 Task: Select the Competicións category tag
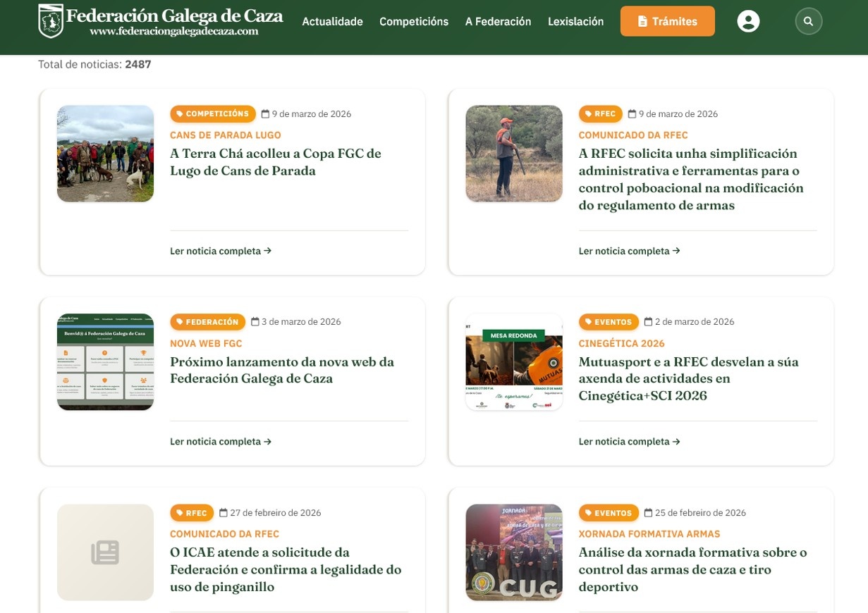pyautogui.click(x=212, y=113)
